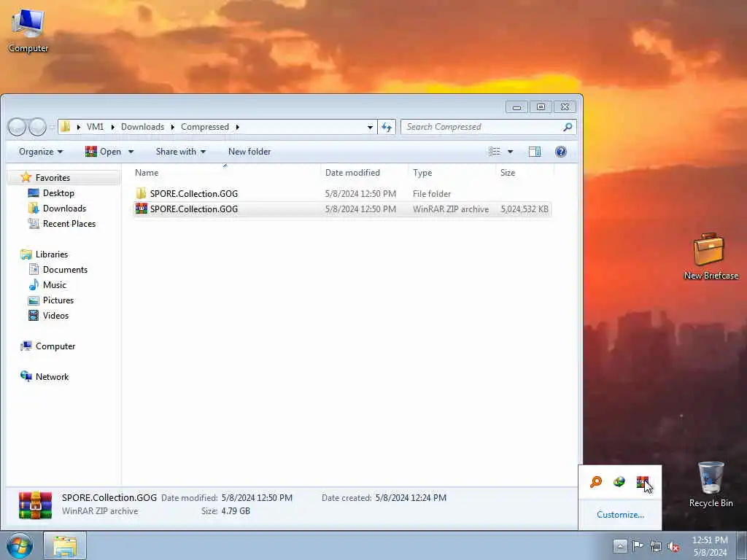Viewport: 747px width, 560px height.
Task: Click Show desktop at taskbar end
Action: coord(742,545)
